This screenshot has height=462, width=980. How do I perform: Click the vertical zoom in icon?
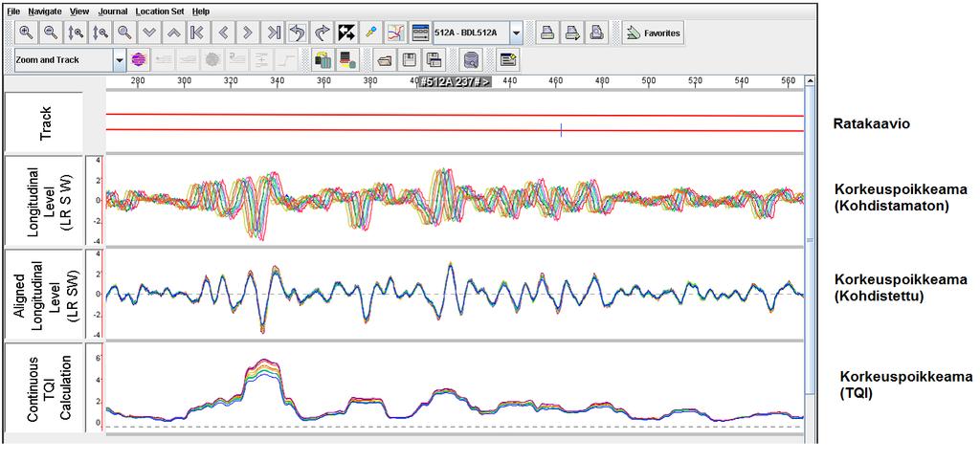[76, 33]
